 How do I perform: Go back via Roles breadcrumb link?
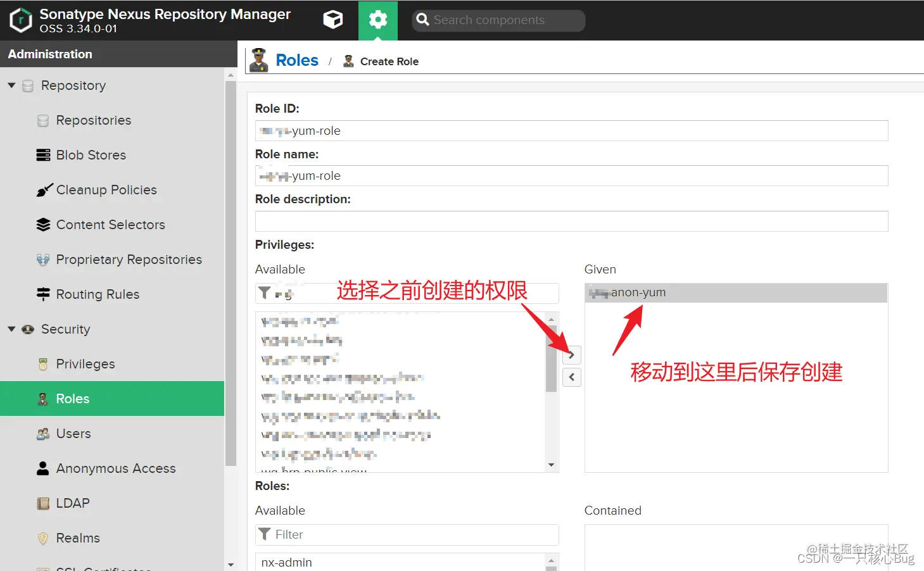[x=297, y=60]
